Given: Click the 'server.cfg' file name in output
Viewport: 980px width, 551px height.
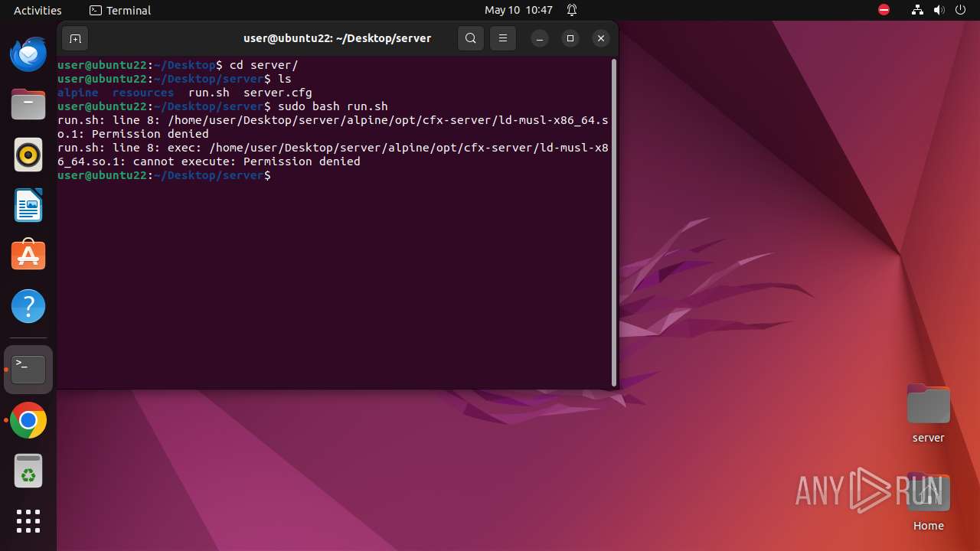Looking at the screenshot, I should coord(277,93).
